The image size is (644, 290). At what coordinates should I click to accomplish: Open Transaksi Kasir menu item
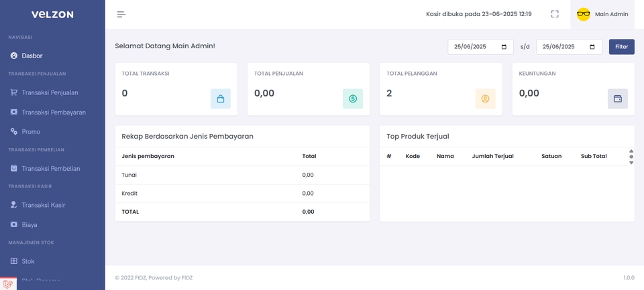coord(44,205)
